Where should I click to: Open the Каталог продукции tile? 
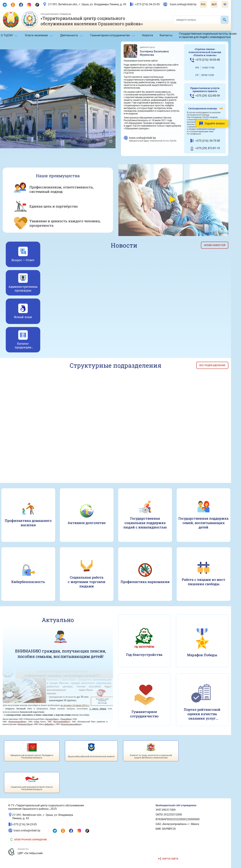[23, 340]
